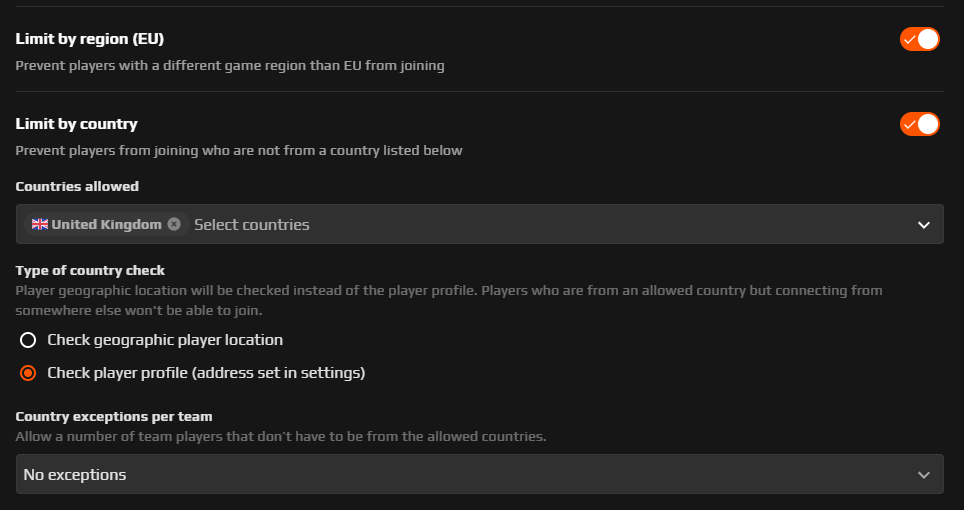Click the checkmark inside the region toggle
This screenshot has height=510, width=964.
(911, 39)
